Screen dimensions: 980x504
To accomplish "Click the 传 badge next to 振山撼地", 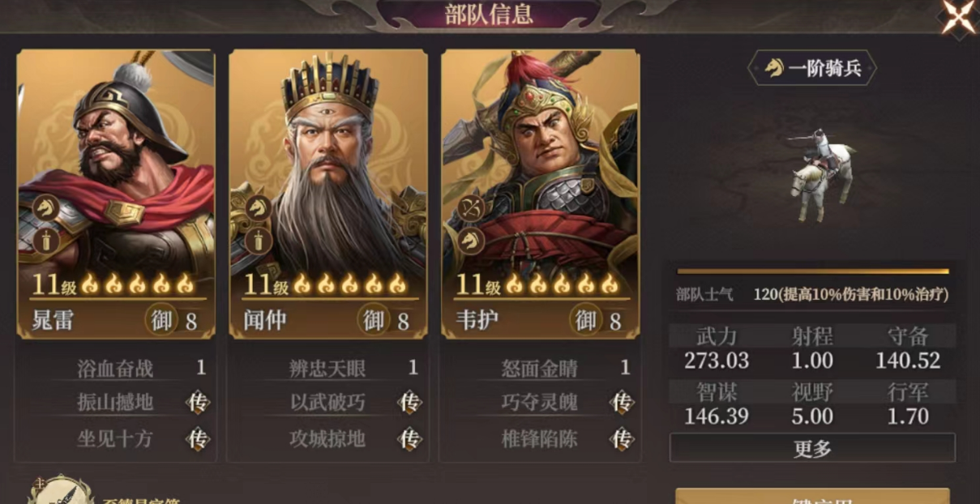I will coord(199,402).
